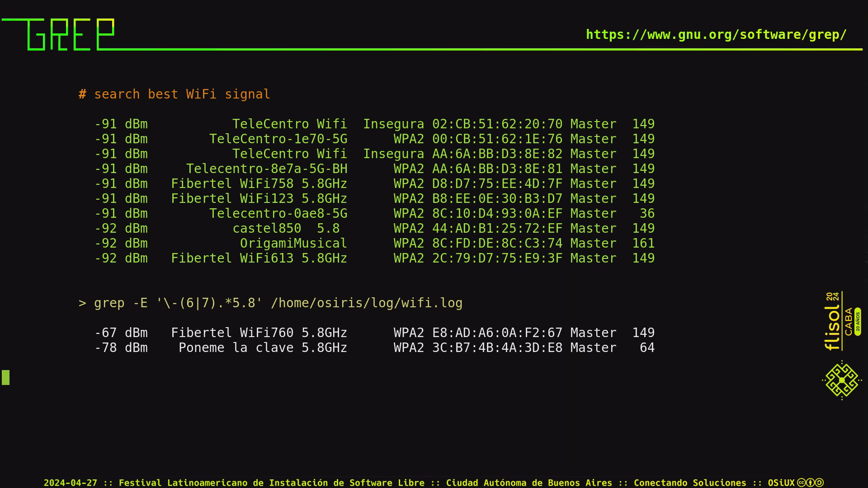Click the -67 dBm signal value
This screenshot has width=868, height=488.
point(121,333)
